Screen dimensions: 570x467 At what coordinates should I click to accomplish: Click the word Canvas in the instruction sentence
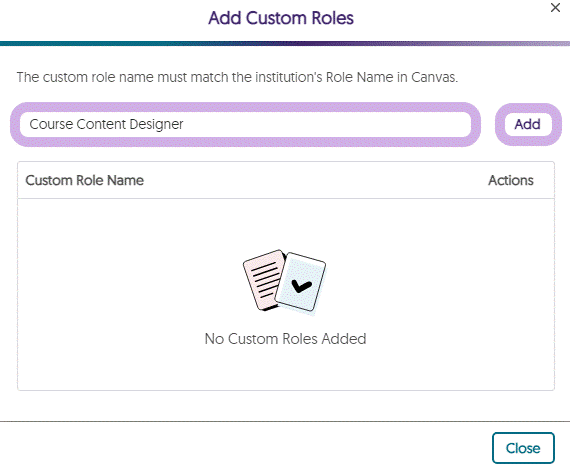pyautogui.click(x=434, y=77)
